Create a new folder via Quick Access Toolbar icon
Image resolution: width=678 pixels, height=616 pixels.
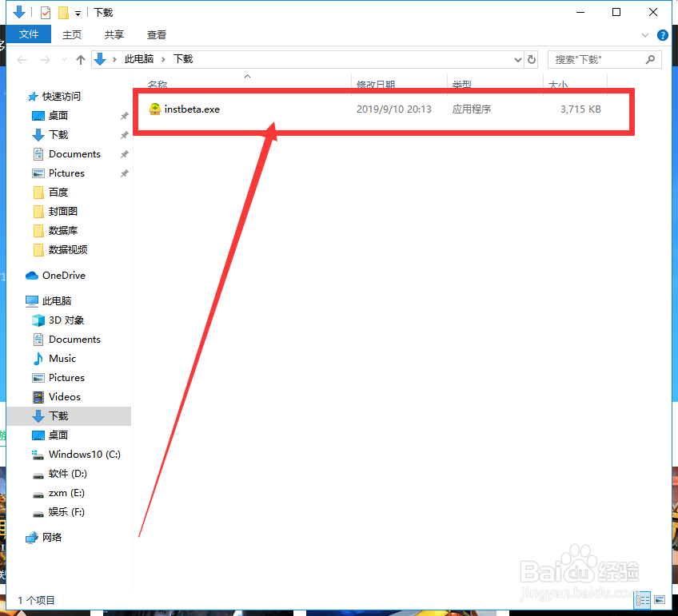tap(64, 12)
